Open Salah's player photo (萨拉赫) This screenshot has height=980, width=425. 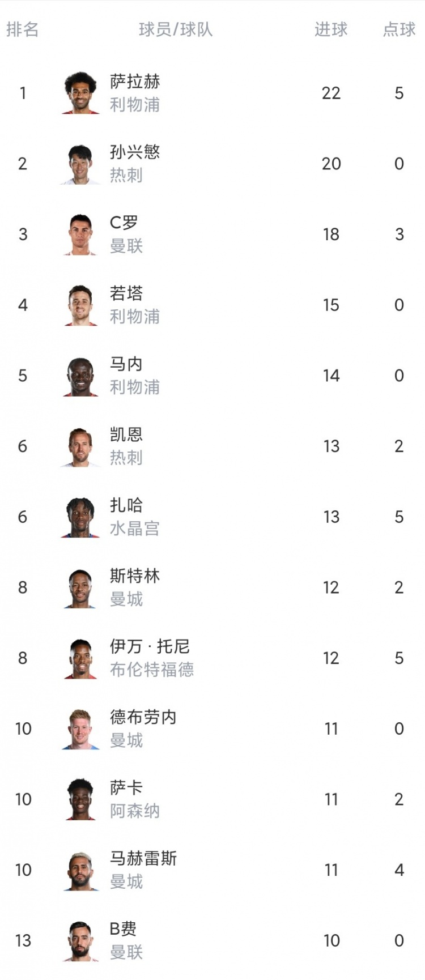(x=80, y=93)
